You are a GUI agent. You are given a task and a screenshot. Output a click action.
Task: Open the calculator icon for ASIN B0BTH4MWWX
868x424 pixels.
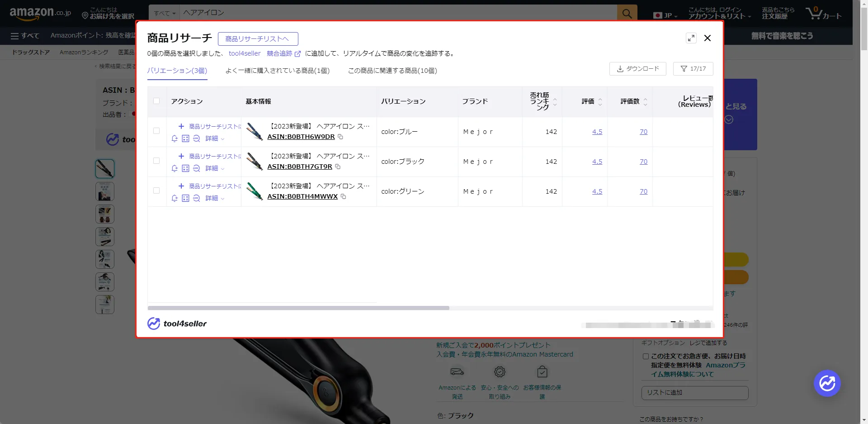pos(185,198)
